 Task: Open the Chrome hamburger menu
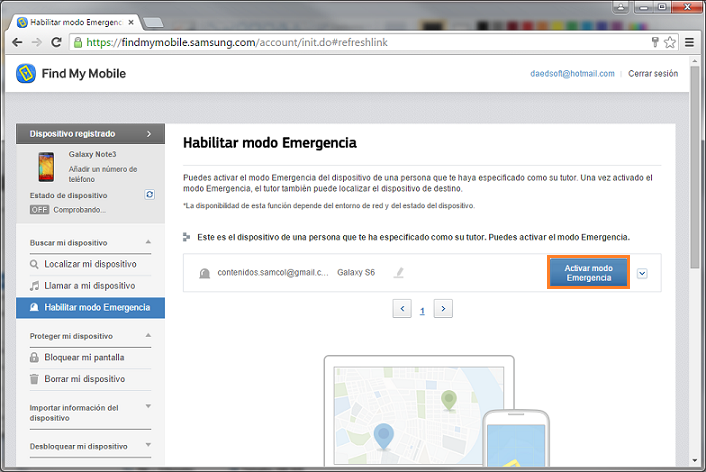coord(689,42)
